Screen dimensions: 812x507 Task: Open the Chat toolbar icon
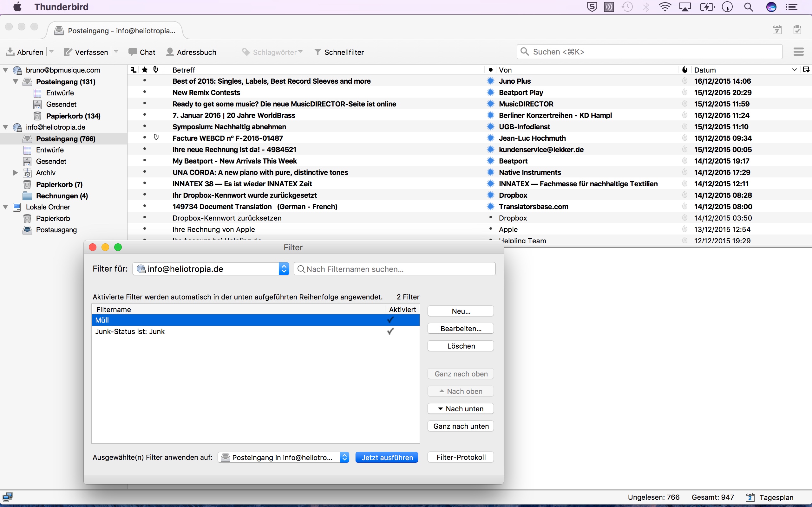133,52
